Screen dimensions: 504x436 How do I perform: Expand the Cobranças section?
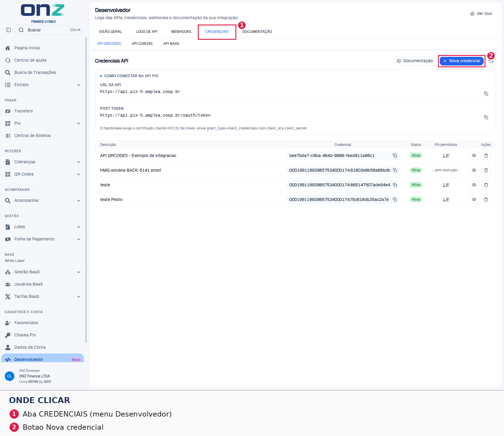coord(42,162)
